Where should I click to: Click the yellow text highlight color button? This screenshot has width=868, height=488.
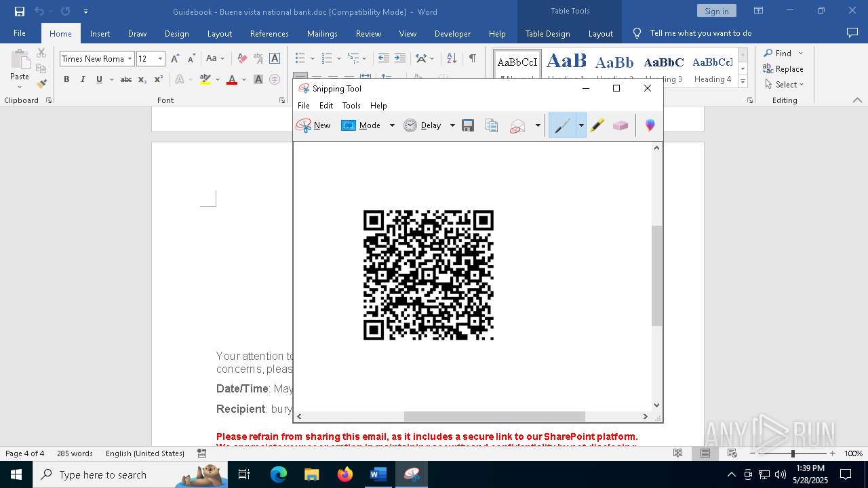coord(205,79)
